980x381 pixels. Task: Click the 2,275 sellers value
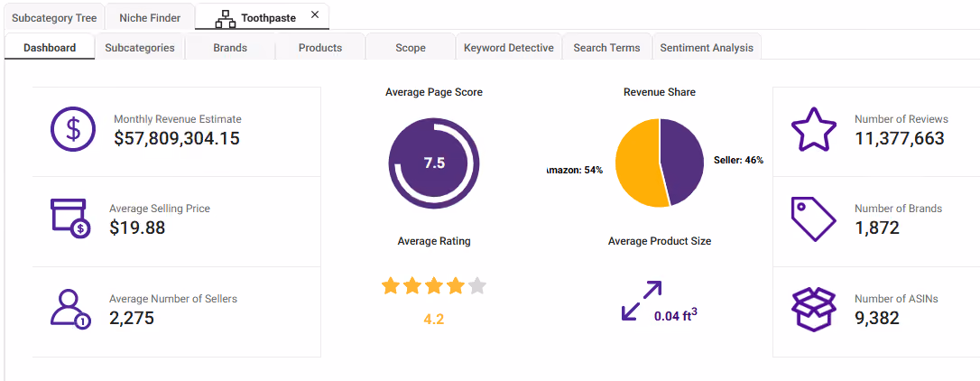tap(131, 318)
